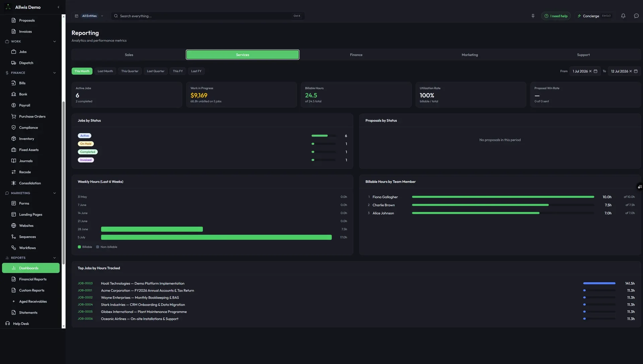Viewport: 643px width, 364px height.
Task: Click the Bank building icon
Action: click(x=14, y=94)
